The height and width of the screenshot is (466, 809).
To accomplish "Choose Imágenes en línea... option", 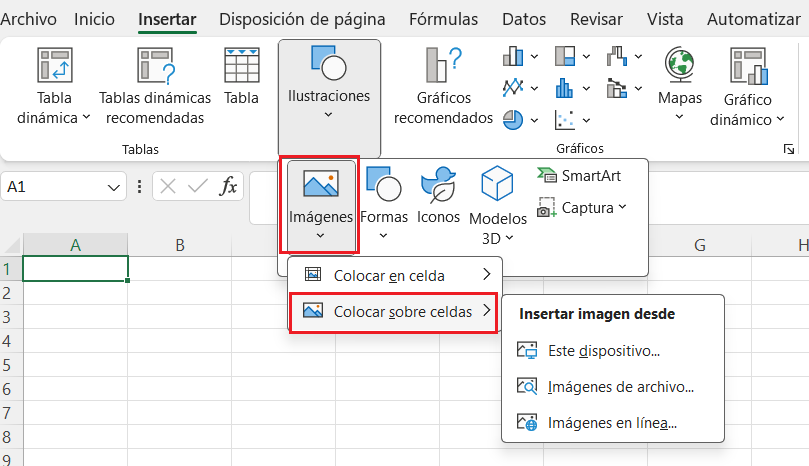I will click(x=613, y=423).
